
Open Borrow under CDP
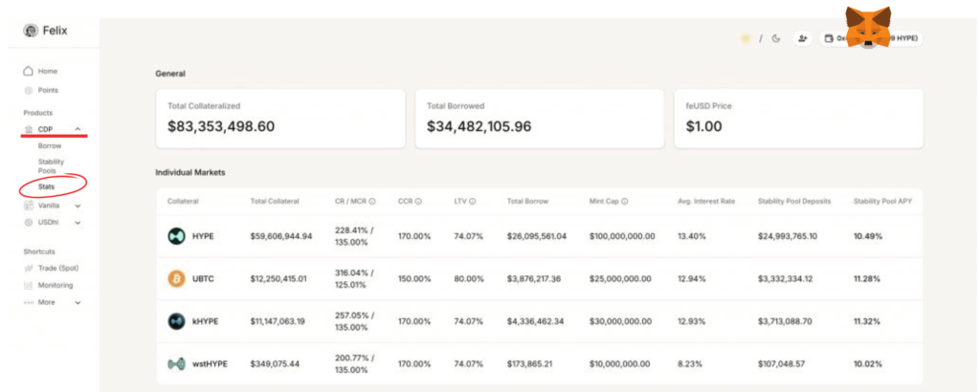click(x=50, y=146)
